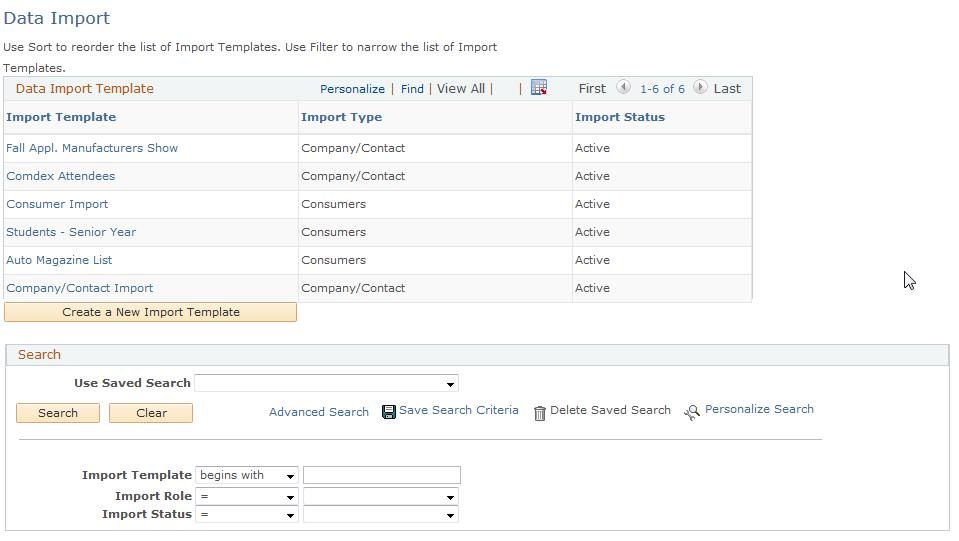Open the Import Status operator dropdown
This screenshot has height=541, width=959.
pos(247,515)
